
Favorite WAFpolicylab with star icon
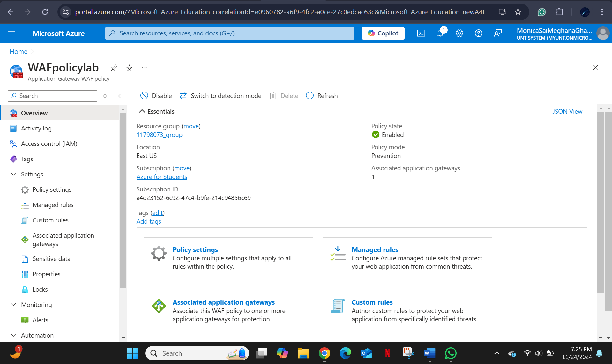[x=129, y=68]
